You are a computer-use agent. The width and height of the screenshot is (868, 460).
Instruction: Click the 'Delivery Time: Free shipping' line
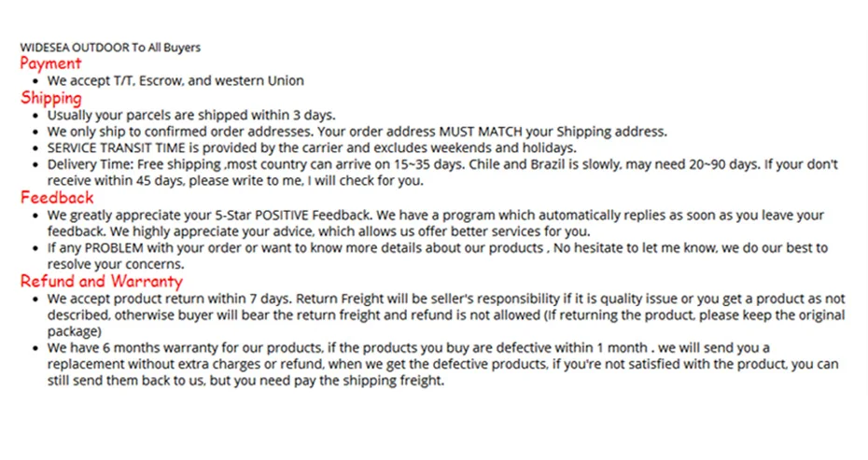442,164
